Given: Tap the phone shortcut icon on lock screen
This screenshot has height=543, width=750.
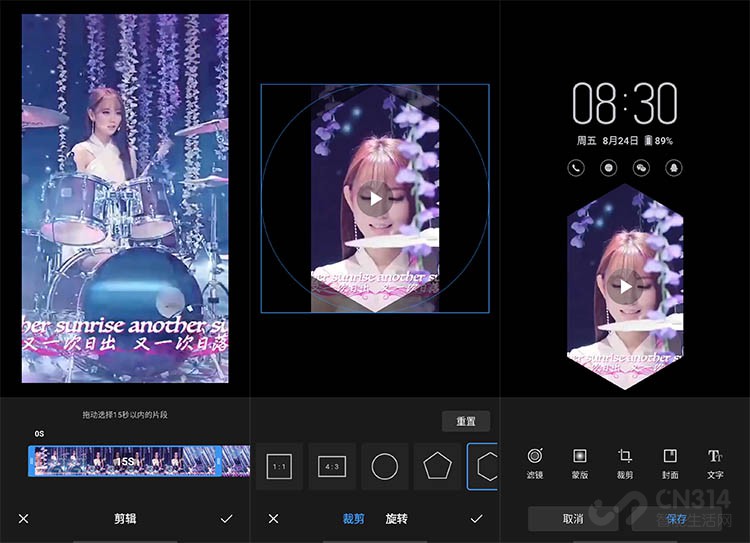Looking at the screenshot, I should pos(576,168).
